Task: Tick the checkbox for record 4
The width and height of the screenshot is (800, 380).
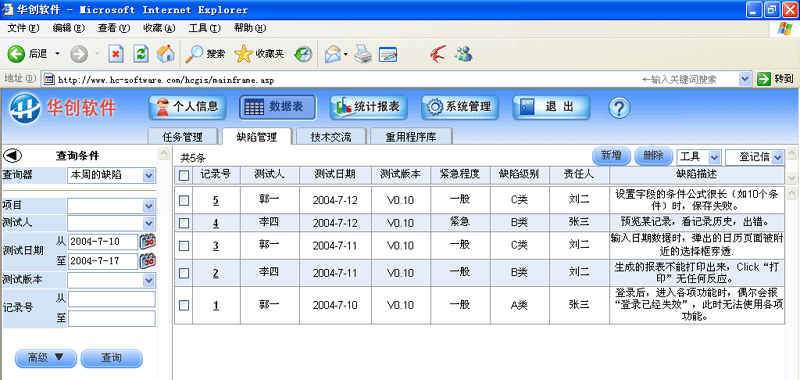Action: pyautogui.click(x=184, y=223)
